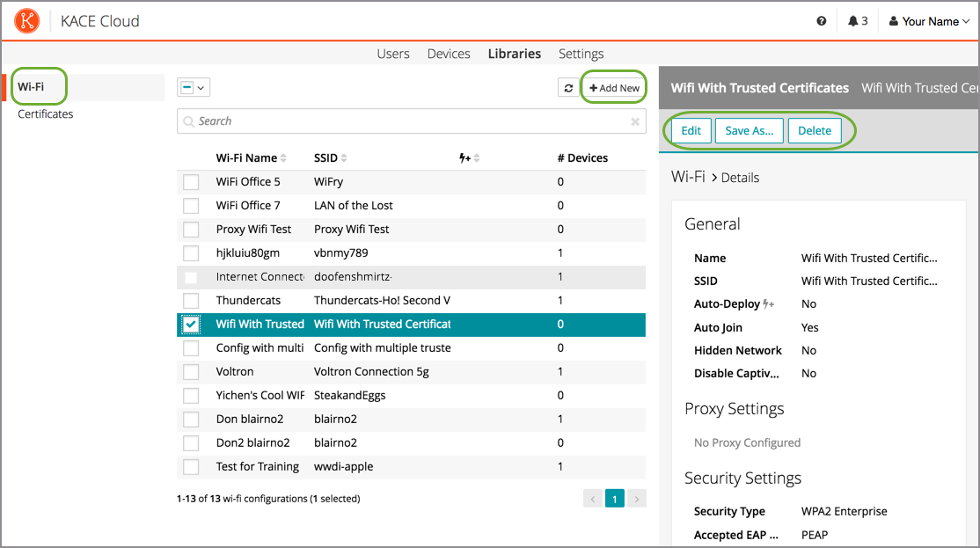This screenshot has height=548, width=980.
Task: Clear search with the X icon
Action: click(x=635, y=122)
